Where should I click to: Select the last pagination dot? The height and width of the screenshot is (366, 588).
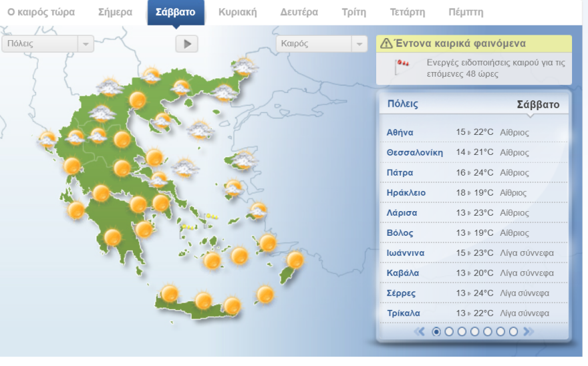513,331
